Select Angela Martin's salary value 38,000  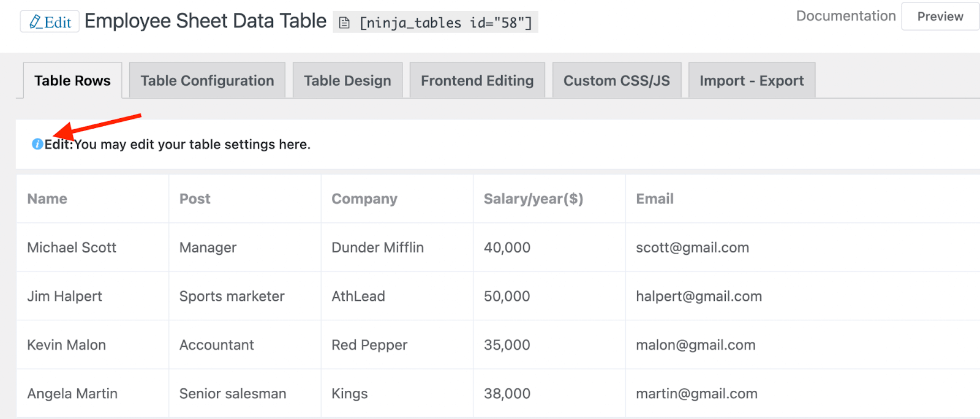pos(507,393)
